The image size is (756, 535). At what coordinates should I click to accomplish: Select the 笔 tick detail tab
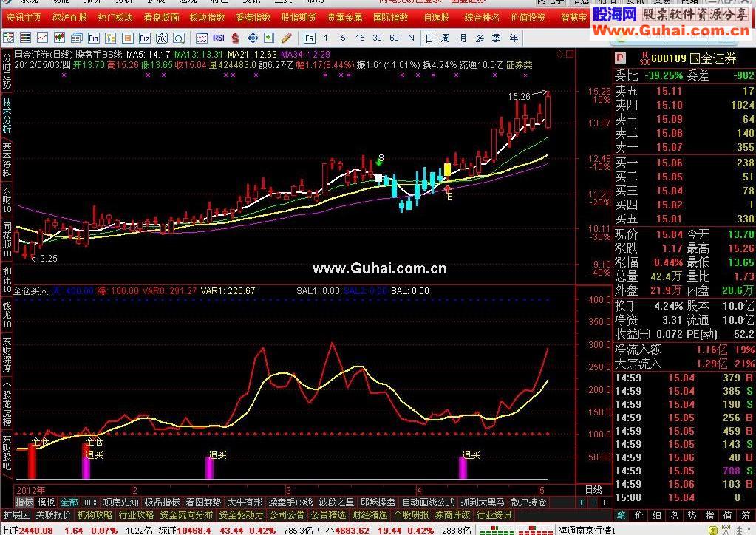pyautogui.click(x=621, y=515)
